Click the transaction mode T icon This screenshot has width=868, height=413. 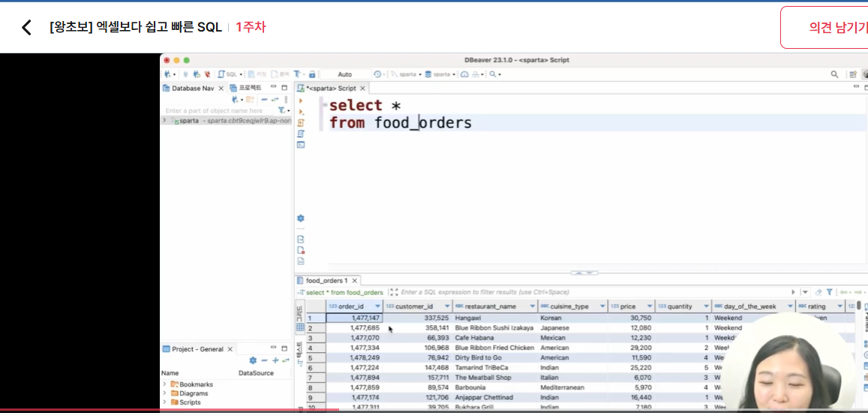(x=297, y=74)
